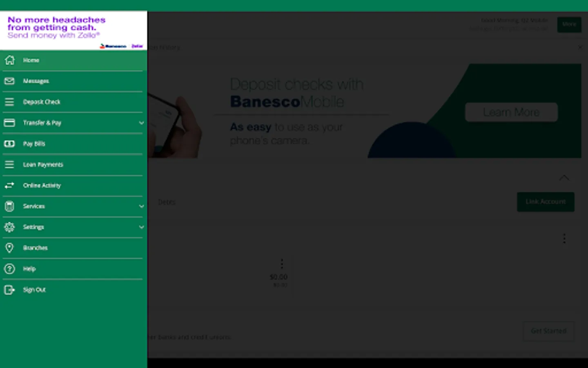Click the Services calculator icon

[x=9, y=206]
